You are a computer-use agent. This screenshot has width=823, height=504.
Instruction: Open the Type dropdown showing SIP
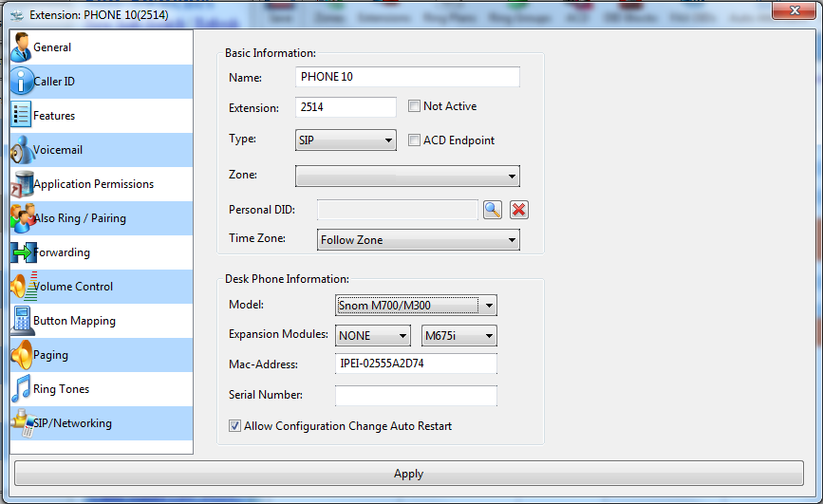click(346, 140)
